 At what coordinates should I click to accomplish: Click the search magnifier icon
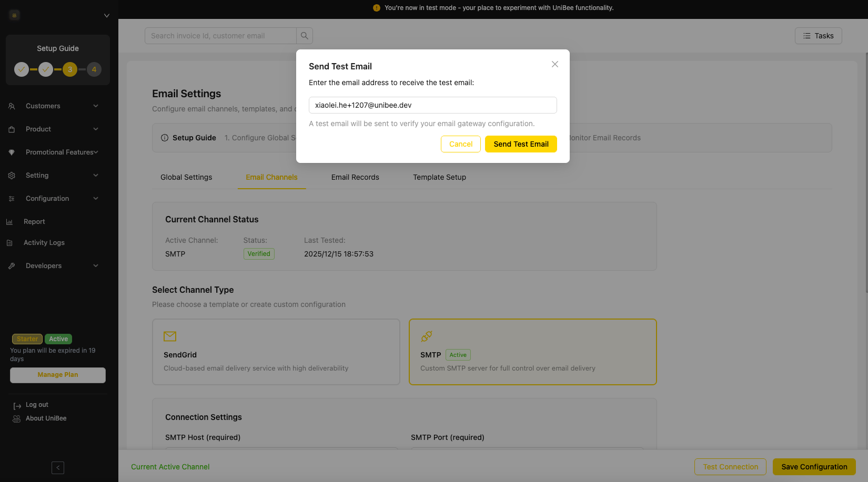pyautogui.click(x=305, y=36)
